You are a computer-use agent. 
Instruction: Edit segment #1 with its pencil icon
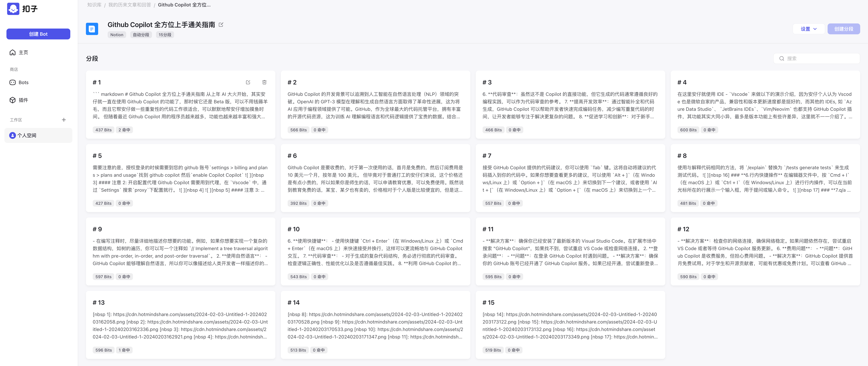[248, 82]
